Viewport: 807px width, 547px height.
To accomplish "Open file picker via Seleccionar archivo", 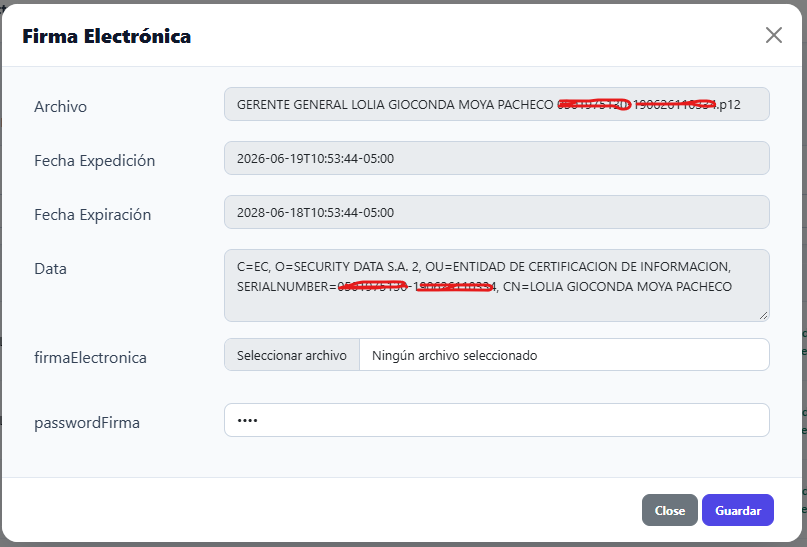I will click(292, 355).
